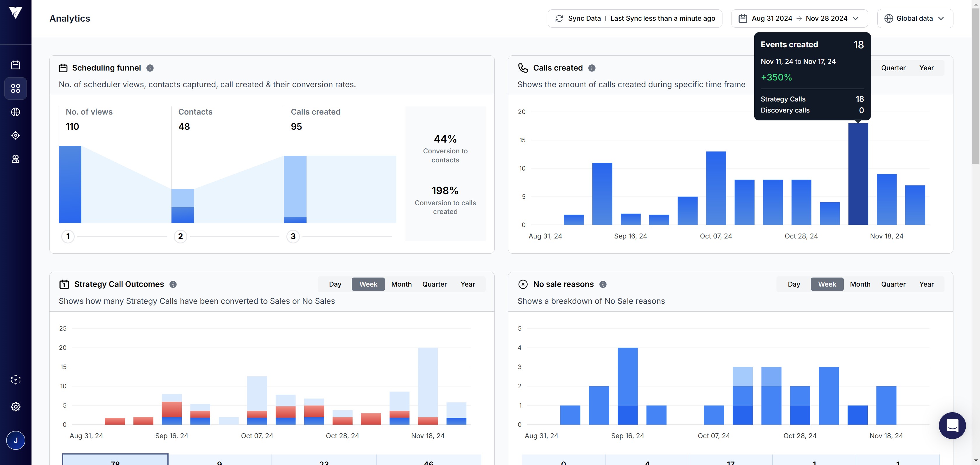Open the calendar icon in sidebar
Viewport: 980px width, 465px height.
[x=15, y=65]
